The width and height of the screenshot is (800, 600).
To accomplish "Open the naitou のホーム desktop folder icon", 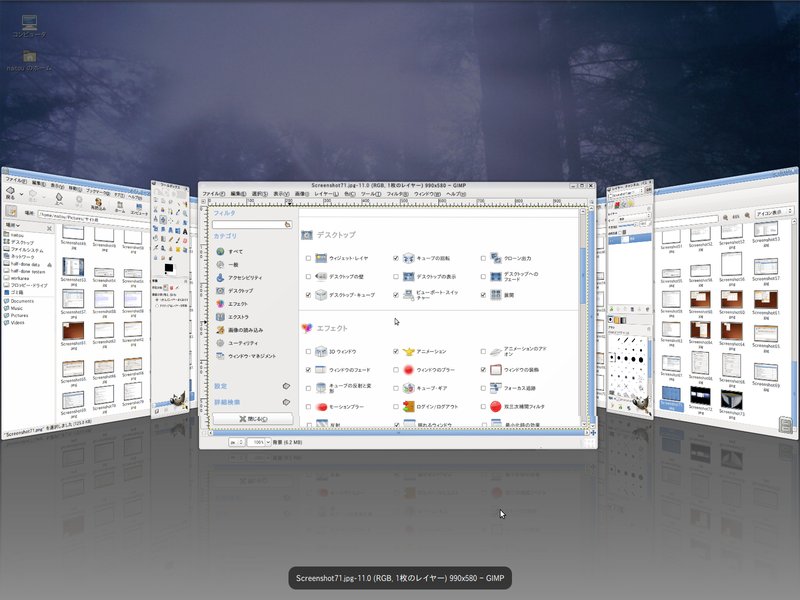I will 30,56.
